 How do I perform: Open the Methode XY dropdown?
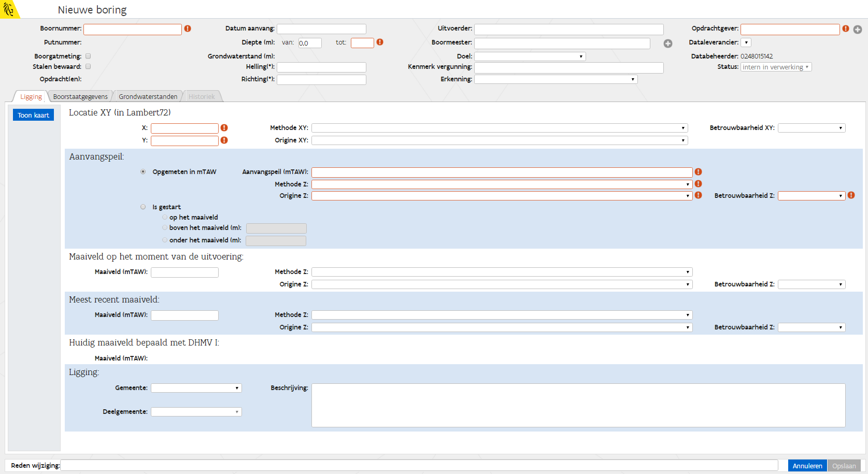tap(500, 128)
